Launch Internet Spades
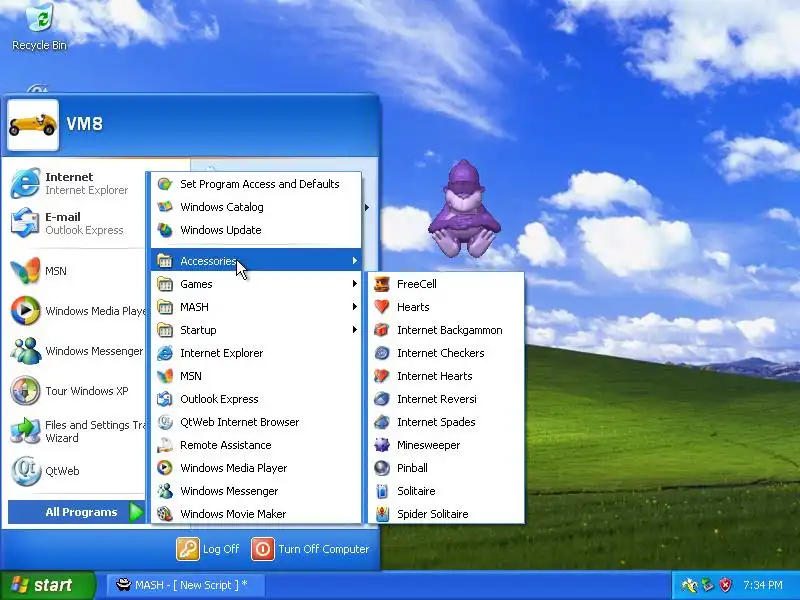Image resolution: width=800 pixels, height=600 pixels. coord(446,421)
